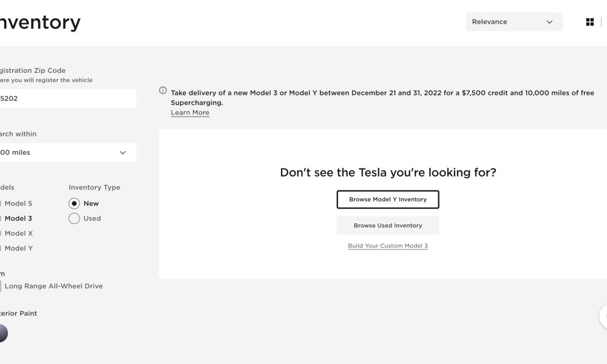This screenshot has height=364, width=607.
Task: Select the Used inventory type
Action: (74, 218)
